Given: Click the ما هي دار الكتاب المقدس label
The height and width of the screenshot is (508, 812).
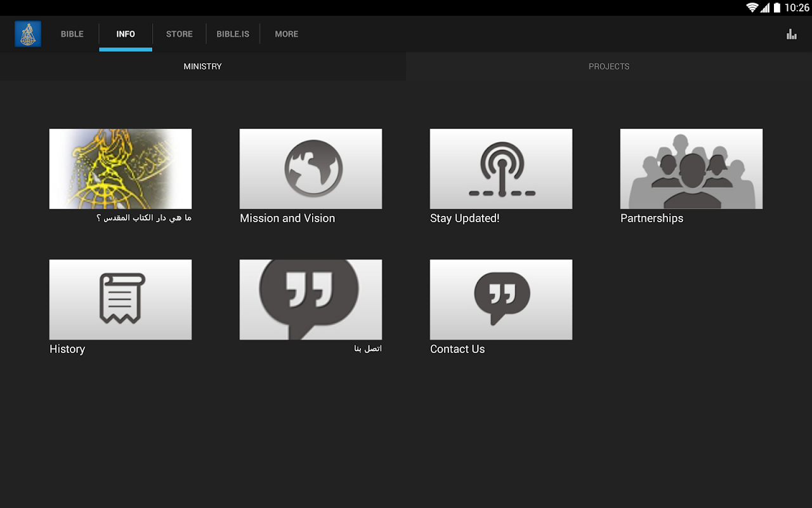Looking at the screenshot, I should pyautogui.click(x=144, y=218).
